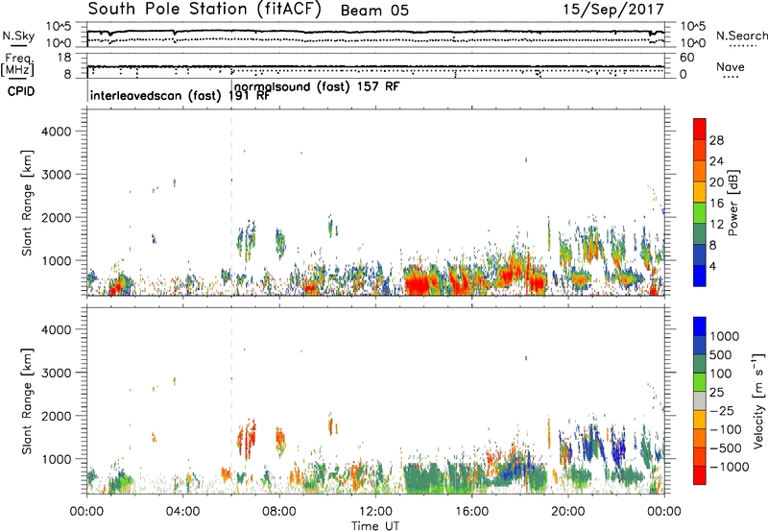768x532 pixels.
Task: Click the '18' frequency axis value
Action: 64,57
